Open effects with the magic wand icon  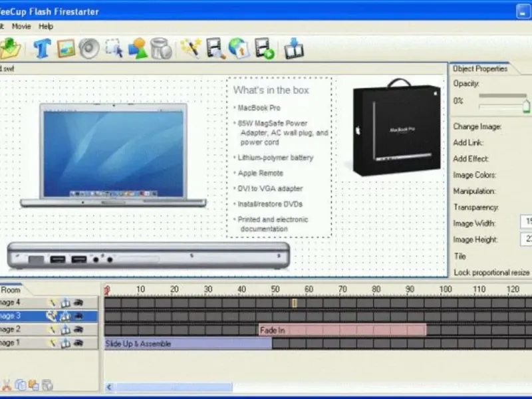[x=190, y=48]
